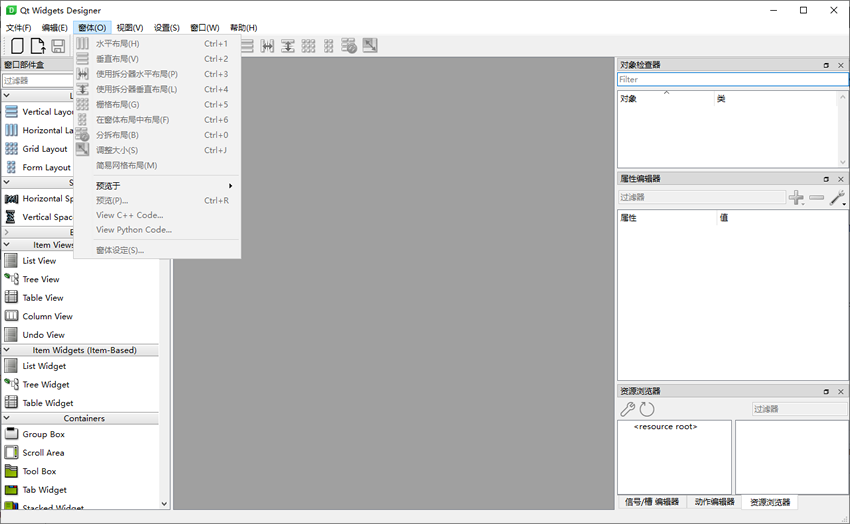Click the edit resources icon in 资源浏览器
This screenshot has height=524, width=850.
coord(627,409)
